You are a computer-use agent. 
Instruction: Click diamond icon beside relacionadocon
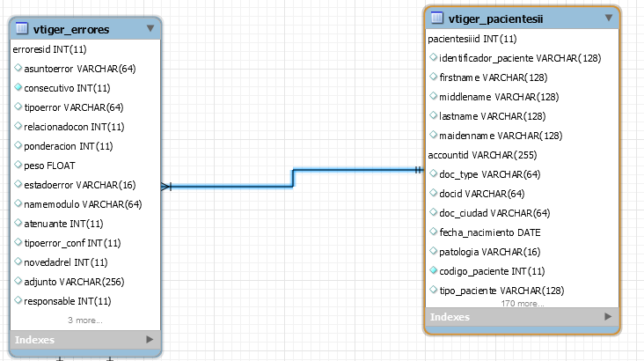tap(18, 125)
